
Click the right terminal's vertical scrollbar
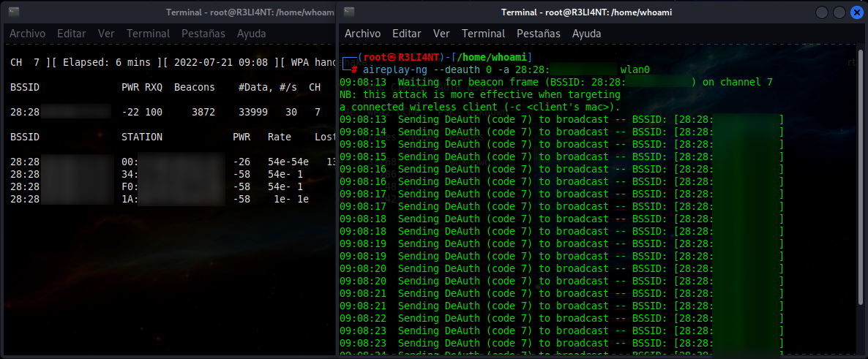click(860, 177)
